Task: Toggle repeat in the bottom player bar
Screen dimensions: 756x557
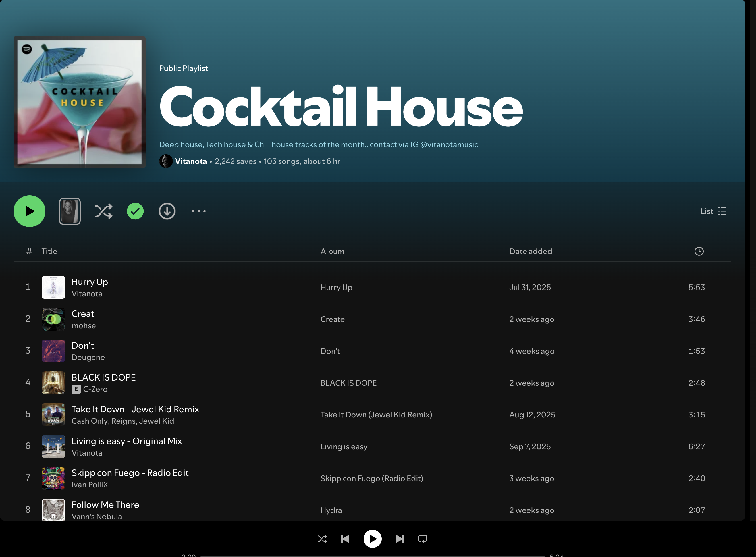Action: tap(423, 539)
